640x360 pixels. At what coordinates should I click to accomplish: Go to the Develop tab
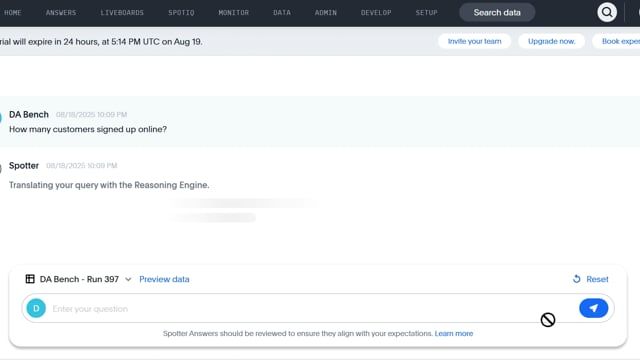376,13
